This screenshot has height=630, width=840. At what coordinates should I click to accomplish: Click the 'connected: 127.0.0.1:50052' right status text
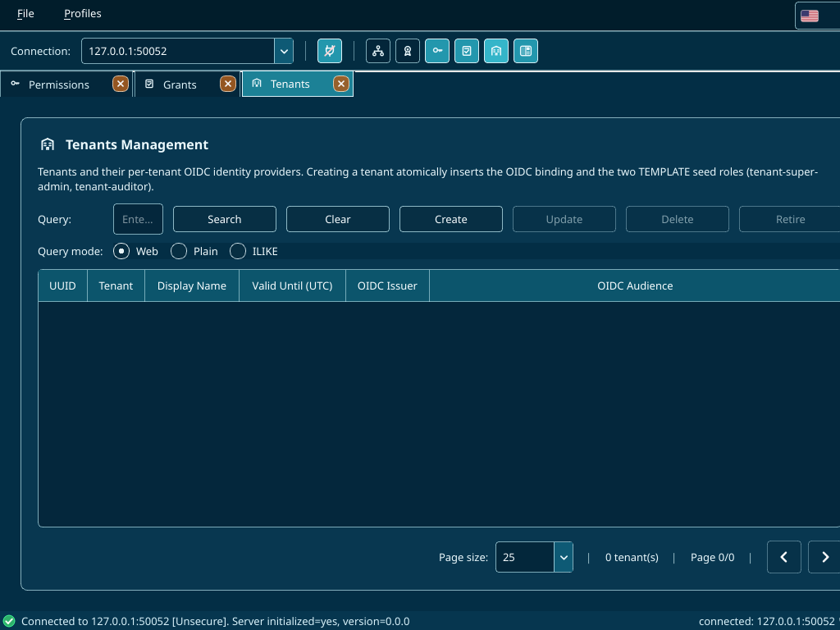click(768, 622)
